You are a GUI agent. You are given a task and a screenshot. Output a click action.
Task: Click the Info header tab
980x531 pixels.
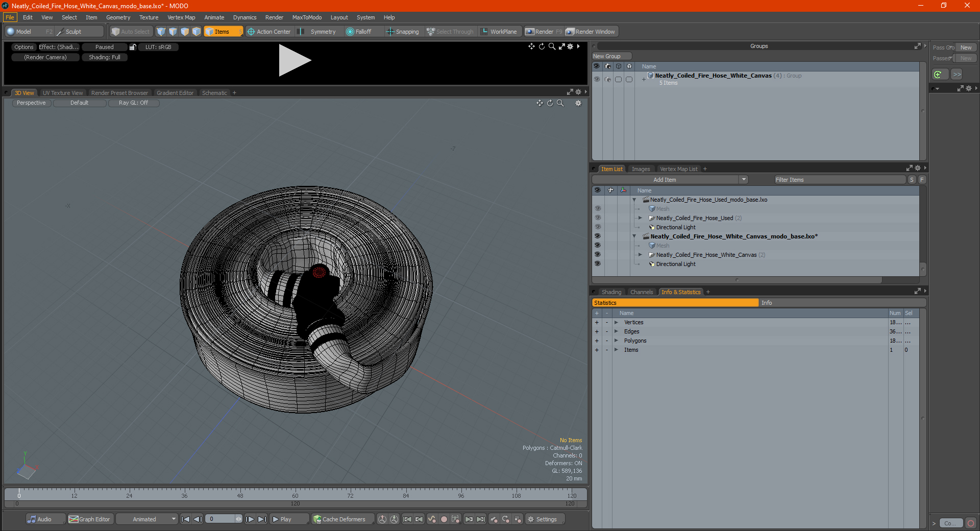[x=842, y=303]
